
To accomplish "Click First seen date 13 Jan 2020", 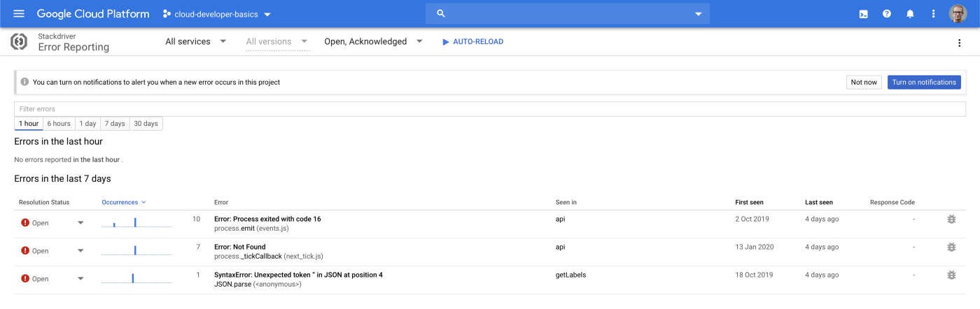I will (753, 247).
